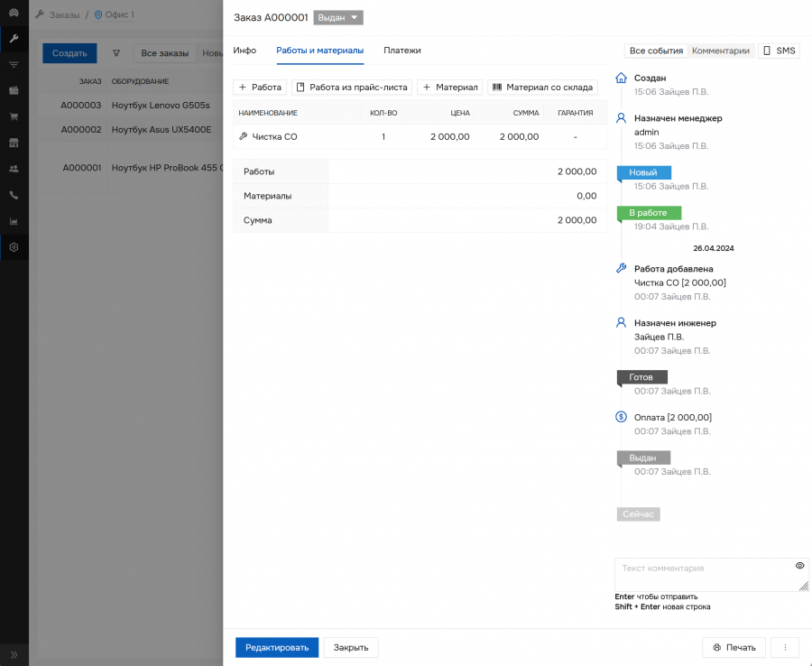Image resolution: width=812 pixels, height=666 pixels.
Task: Switch event feed to Все события
Action: tap(656, 51)
